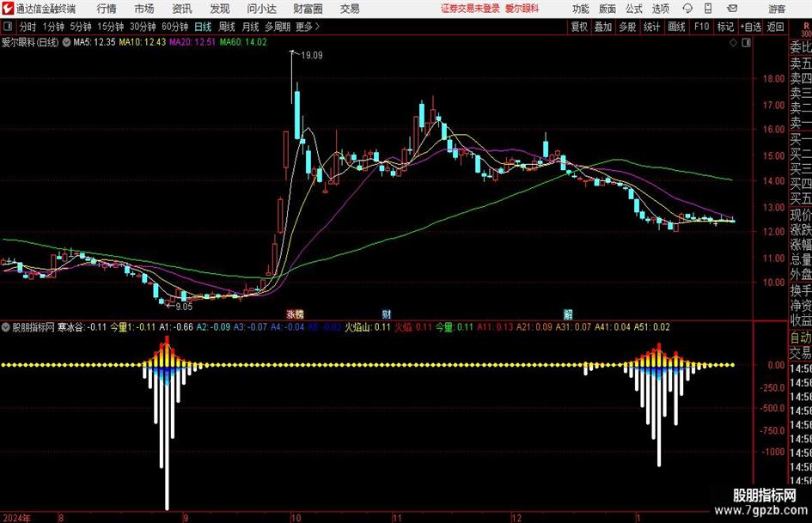
Task: Click the 解 event marker below chart
Action: click(x=568, y=313)
